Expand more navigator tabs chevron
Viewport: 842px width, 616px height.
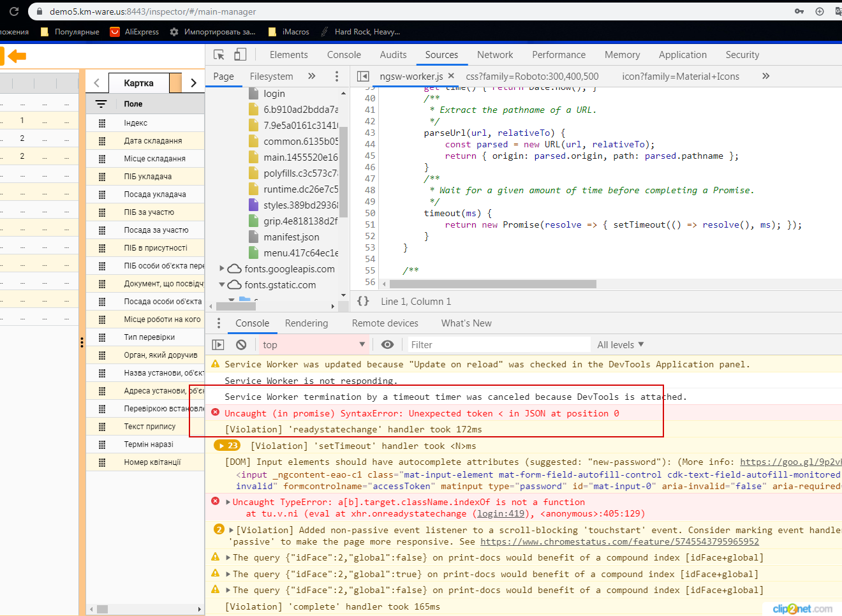point(312,77)
